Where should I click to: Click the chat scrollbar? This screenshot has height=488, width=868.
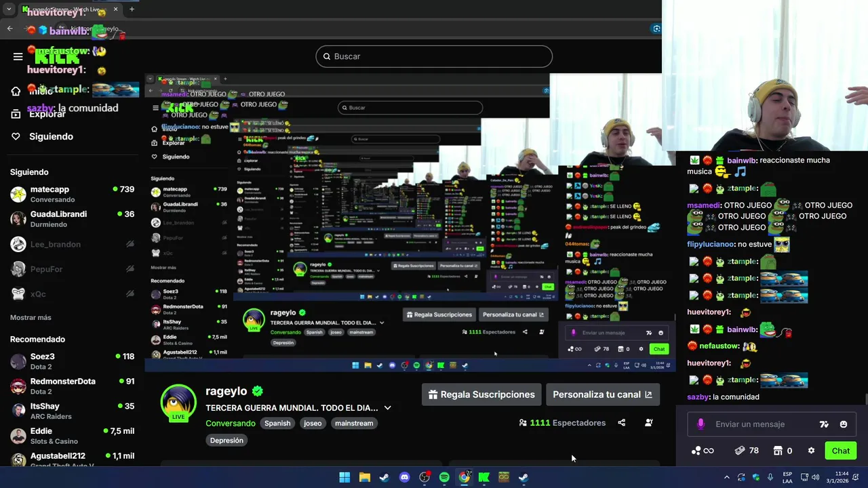[865, 399]
